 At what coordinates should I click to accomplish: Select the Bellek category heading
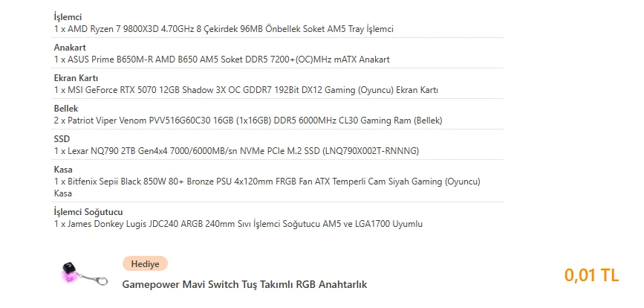click(66, 109)
